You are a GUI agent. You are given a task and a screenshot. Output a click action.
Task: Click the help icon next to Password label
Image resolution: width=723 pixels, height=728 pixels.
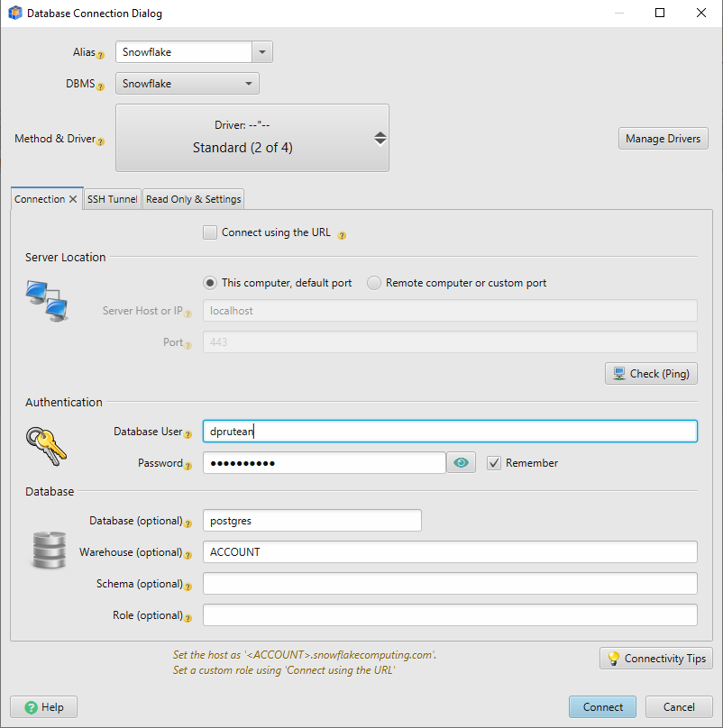pyautogui.click(x=188, y=466)
